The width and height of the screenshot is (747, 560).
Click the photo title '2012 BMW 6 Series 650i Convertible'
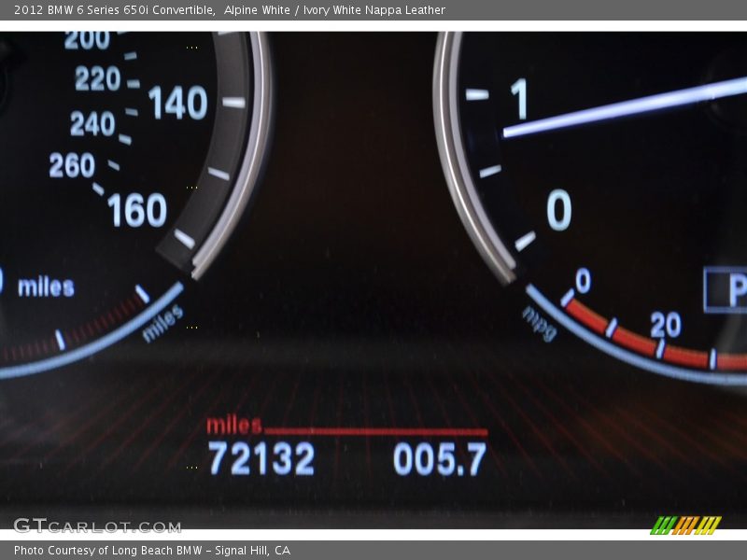(x=114, y=10)
